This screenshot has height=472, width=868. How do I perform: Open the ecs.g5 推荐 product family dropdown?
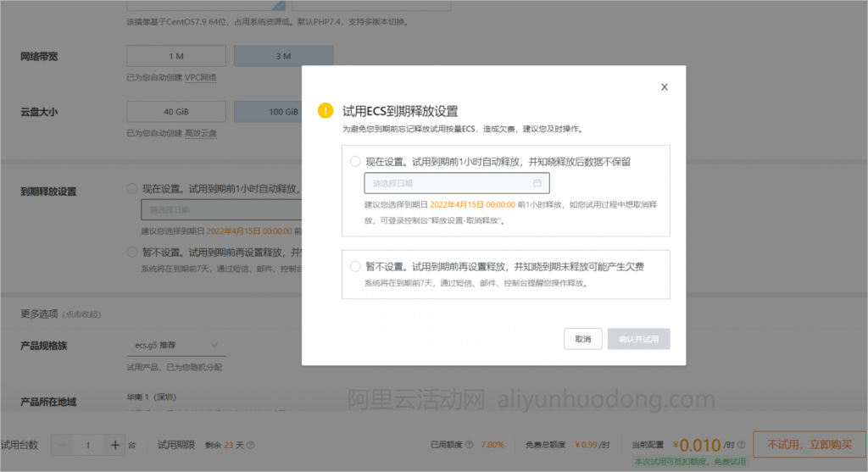click(176, 345)
